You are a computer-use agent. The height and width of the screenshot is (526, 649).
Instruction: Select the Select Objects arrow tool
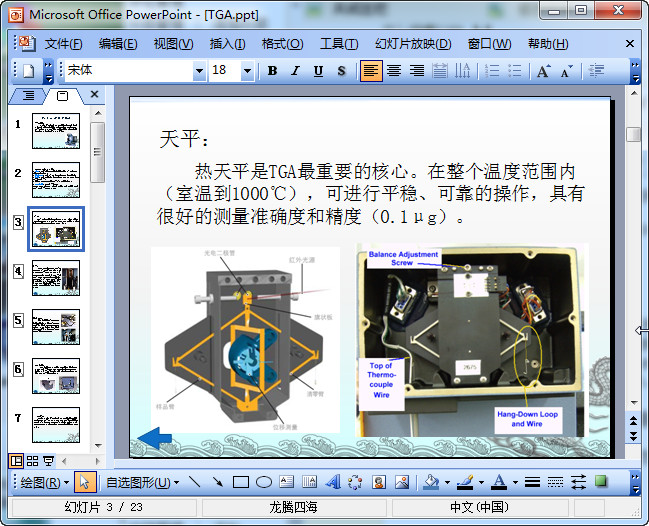pos(85,482)
